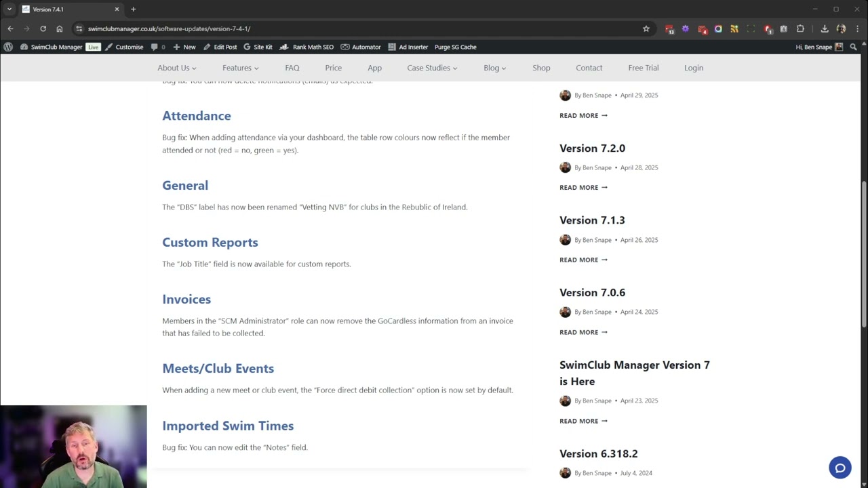Image resolution: width=868 pixels, height=488 pixels.
Task: Click Read More under the April 23, 2025 post
Action: (x=583, y=421)
